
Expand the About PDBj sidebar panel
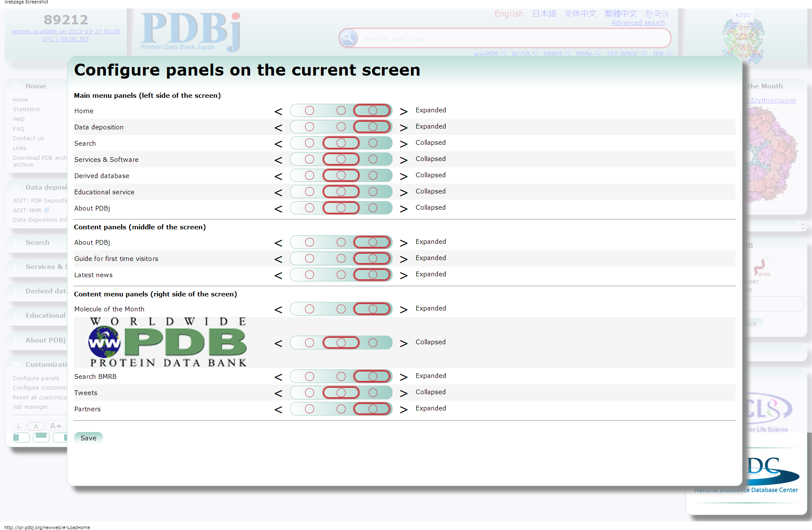coord(16,340)
